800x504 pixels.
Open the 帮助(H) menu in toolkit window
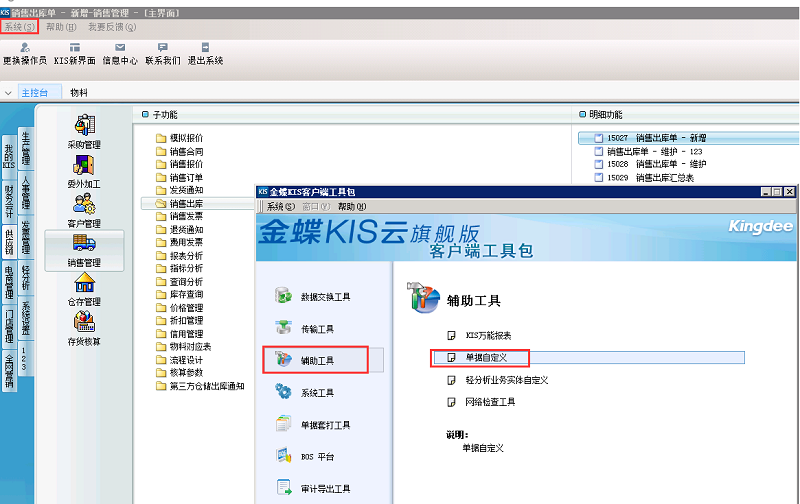point(353,205)
